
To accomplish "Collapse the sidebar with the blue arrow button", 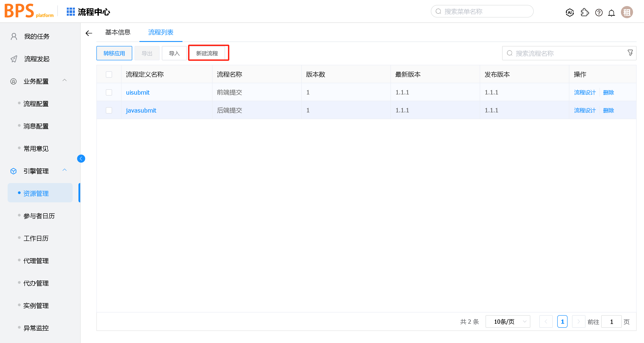I will click(x=81, y=159).
